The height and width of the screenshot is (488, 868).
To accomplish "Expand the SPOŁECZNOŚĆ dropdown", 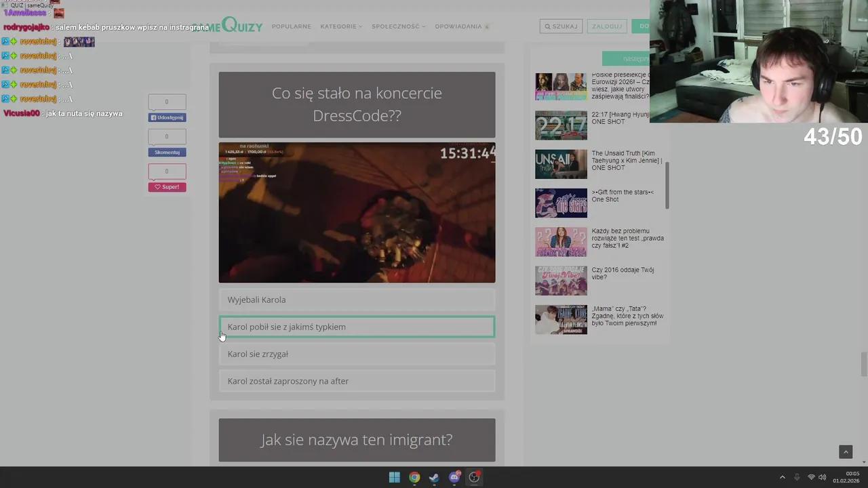I will pos(397,26).
